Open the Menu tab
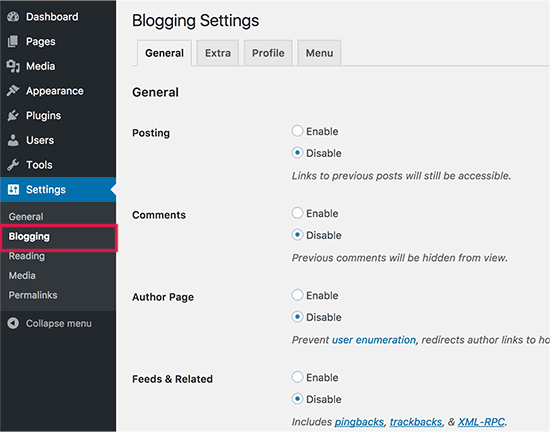550x432 pixels. click(x=319, y=53)
